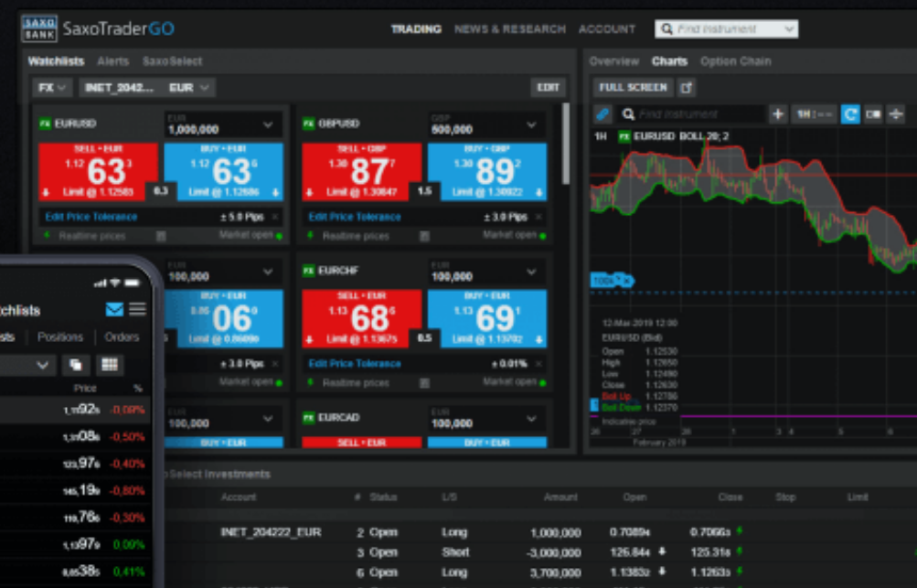Click the red Sell EUR button on EURCHF
917x588 pixels.
[361, 318]
